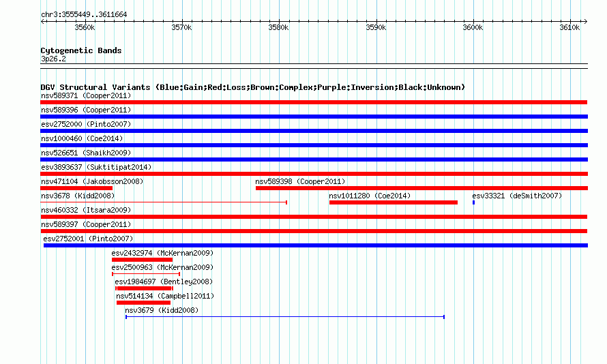Open the nsv589396 (Cooper2011) variant label
The image size is (607, 364).
point(86,110)
